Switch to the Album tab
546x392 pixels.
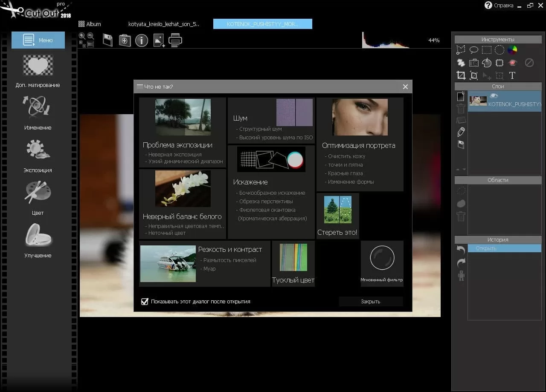pos(90,24)
